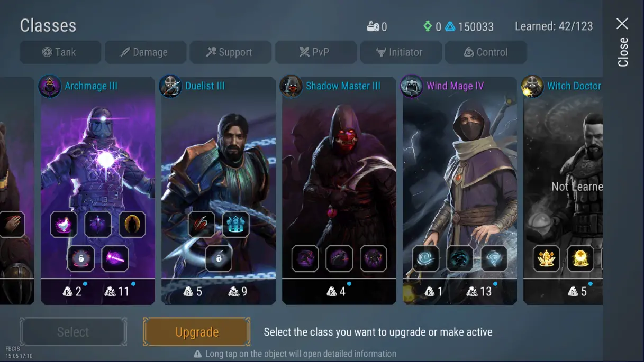The width and height of the screenshot is (644, 362).
Task: Select the Shadow Master III class card
Action: tap(339, 190)
